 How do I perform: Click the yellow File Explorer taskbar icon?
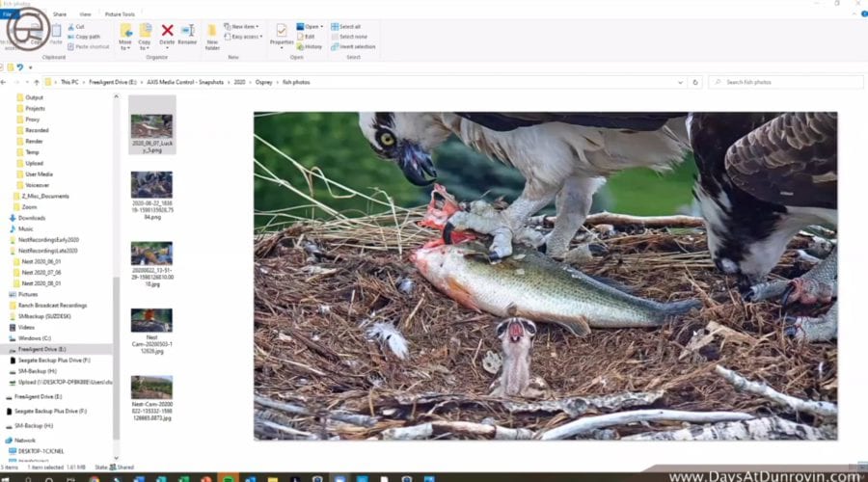(x=272, y=479)
